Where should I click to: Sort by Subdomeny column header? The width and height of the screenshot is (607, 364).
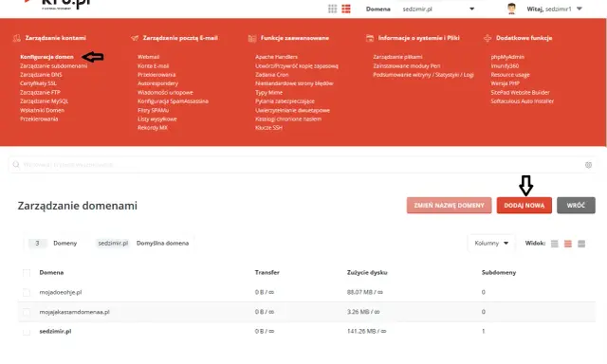tap(499, 272)
